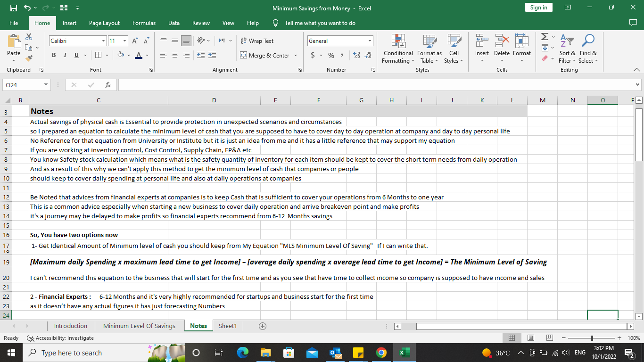Click the Bottom Align icon

(186, 41)
